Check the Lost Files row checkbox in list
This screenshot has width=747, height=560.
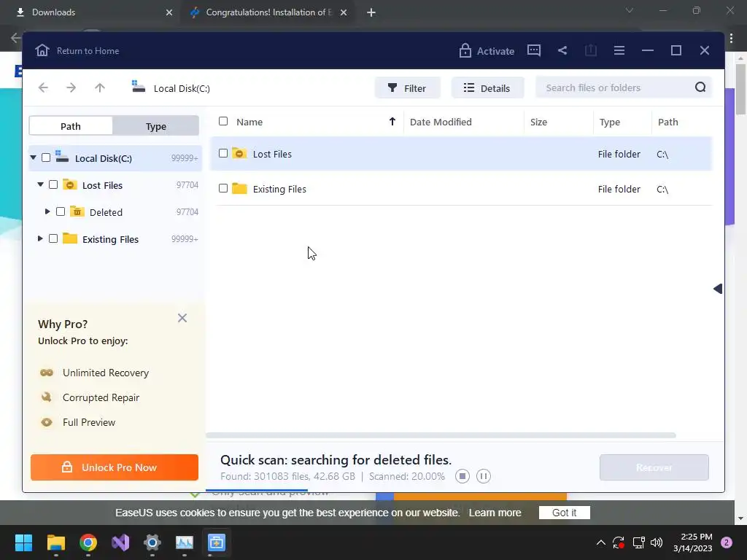pyautogui.click(x=223, y=153)
